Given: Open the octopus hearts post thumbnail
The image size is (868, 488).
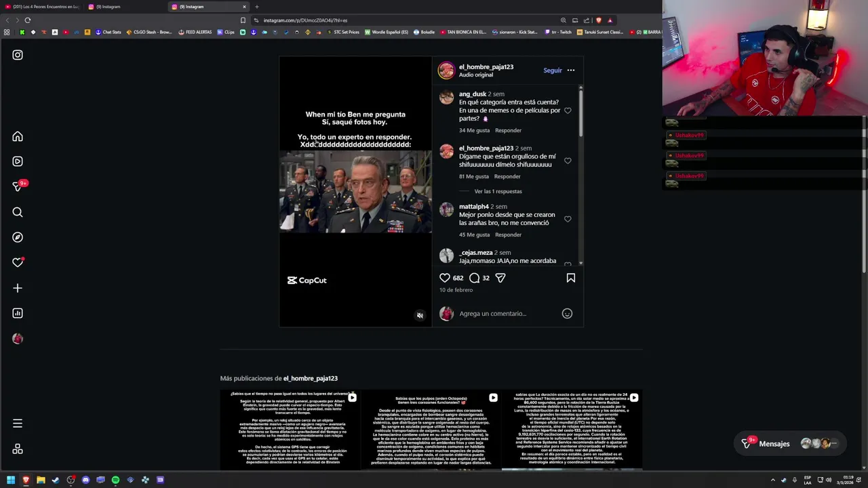Looking at the screenshot, I should coord(431,430).
